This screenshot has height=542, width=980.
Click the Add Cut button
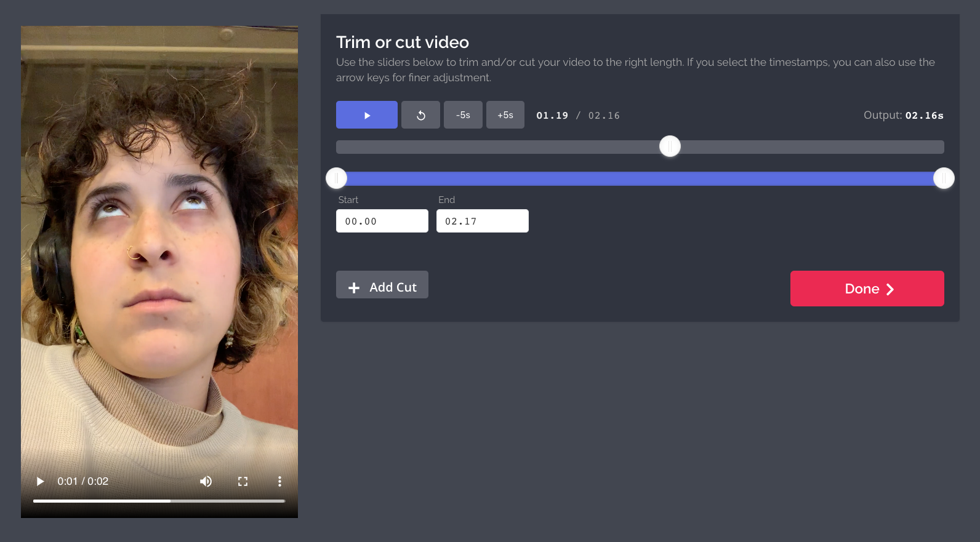(x=382, y=285)
